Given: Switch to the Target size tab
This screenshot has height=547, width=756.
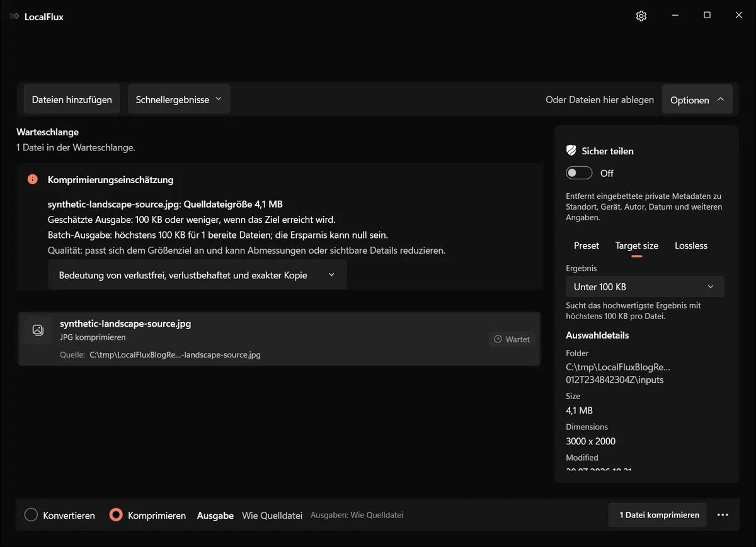Looking at the screenshot, I should coord(637,245).
